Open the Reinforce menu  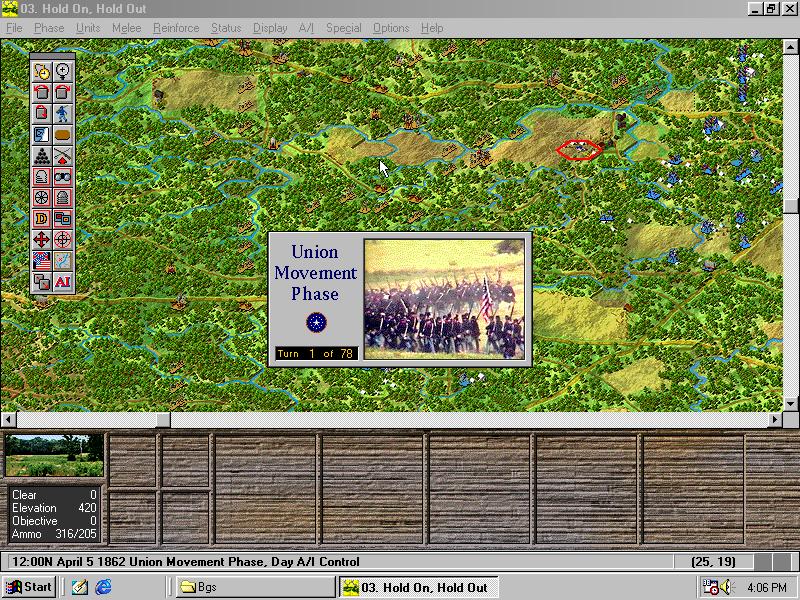pyautogui.click(x=176, y=28)
